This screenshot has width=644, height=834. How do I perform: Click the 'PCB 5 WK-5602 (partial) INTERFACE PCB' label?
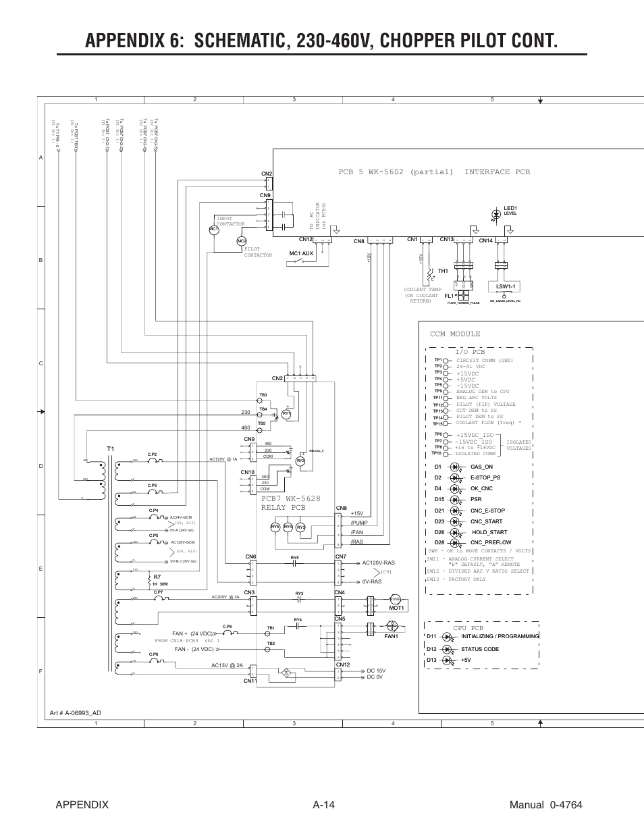434,172
